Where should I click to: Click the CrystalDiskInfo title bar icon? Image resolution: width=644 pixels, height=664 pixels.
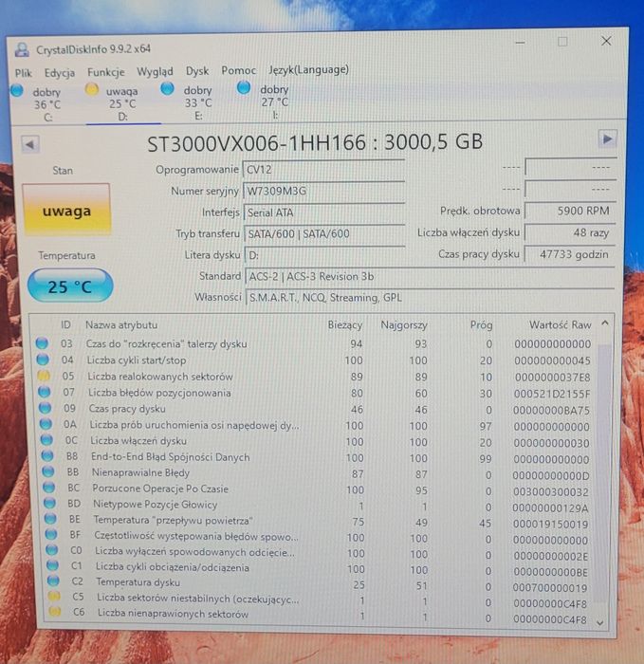(22, 50)
